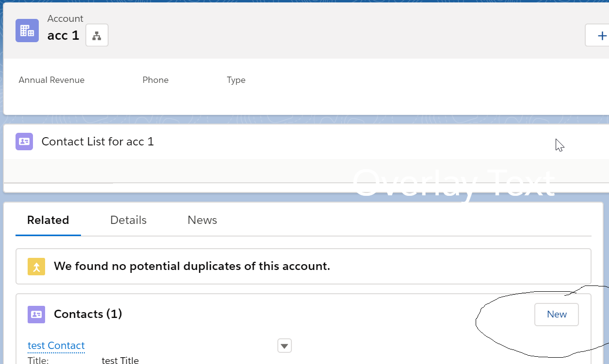The width and height of the screenshot is (609, 364).
Task: Open the test Contact row actions dropdown
Action: point(285,346)
